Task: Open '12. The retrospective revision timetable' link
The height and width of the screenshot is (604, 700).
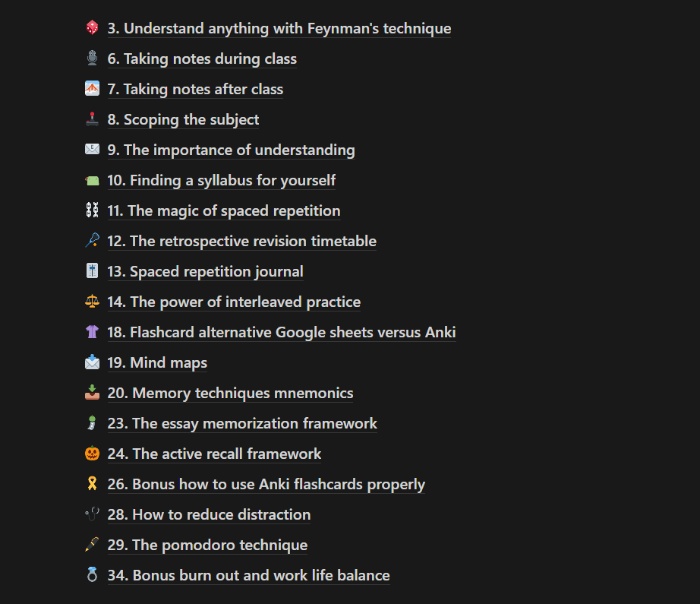Action: [242, 241]
